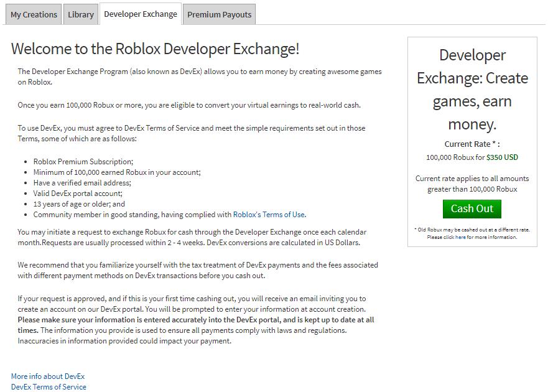Open More info about DevEx link

click(48, 376)
